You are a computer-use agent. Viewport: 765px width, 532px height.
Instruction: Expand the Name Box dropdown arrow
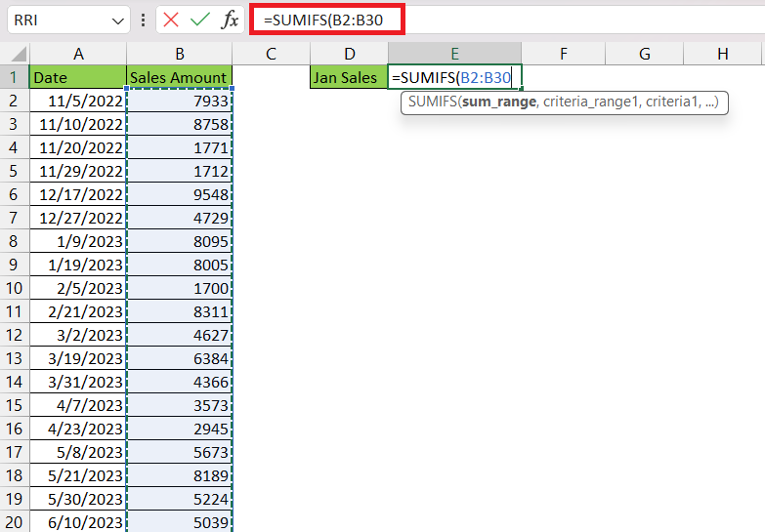tap(117, 20)
